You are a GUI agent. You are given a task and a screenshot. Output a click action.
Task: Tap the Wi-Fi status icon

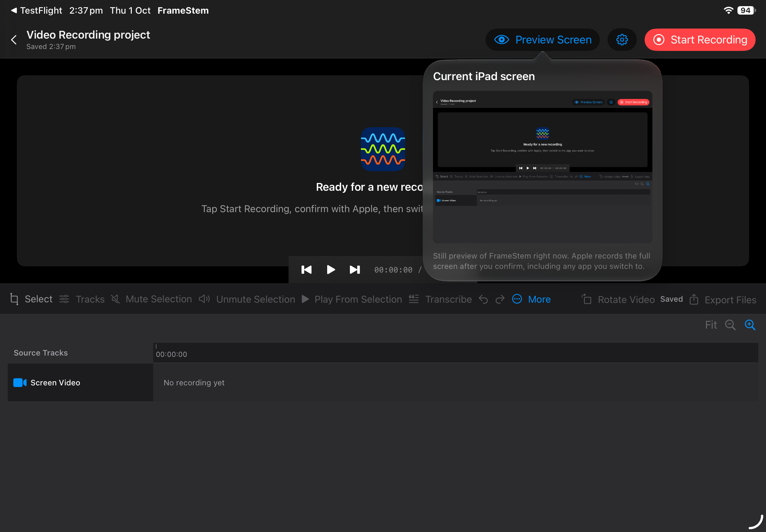pos(728,10)
